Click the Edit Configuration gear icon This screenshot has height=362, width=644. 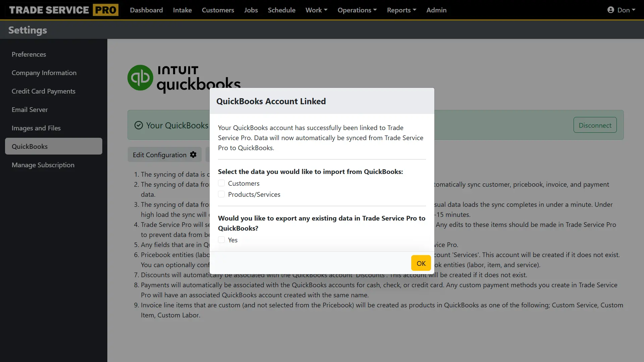[193, 155]
